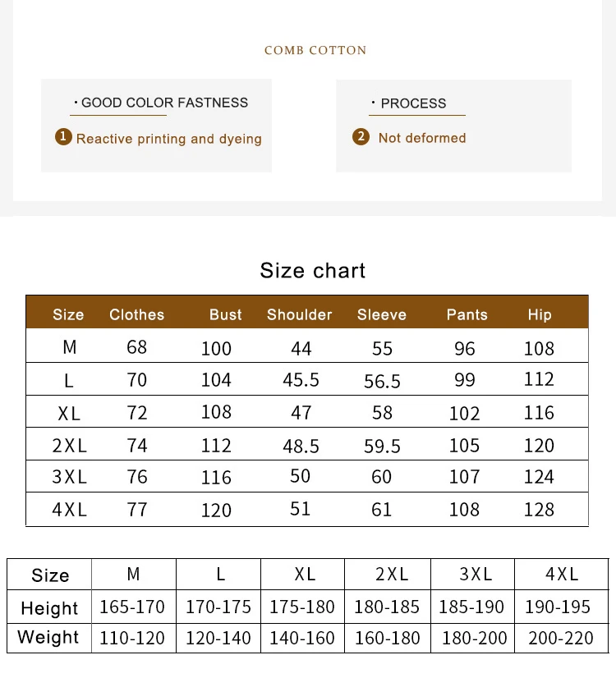This screenshot has height=678, width=616.
Task: Click the Shoulder column header
Action: [x=300, y=314]
